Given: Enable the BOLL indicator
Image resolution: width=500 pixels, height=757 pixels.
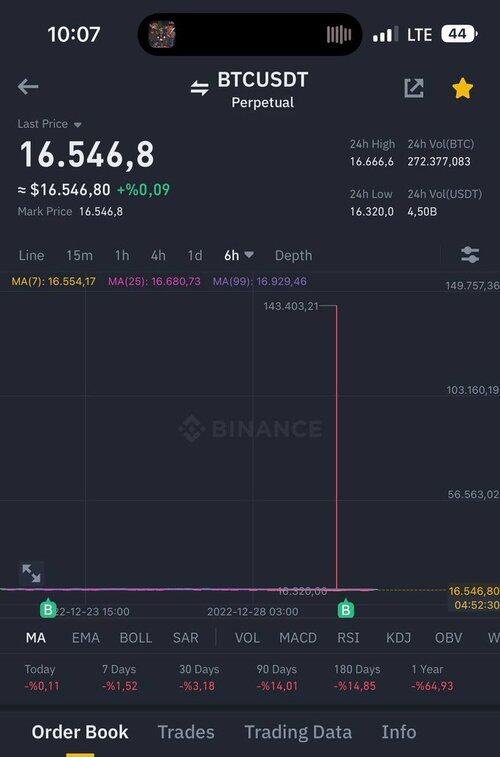Looking at the screenshot, I should [136, 637].
